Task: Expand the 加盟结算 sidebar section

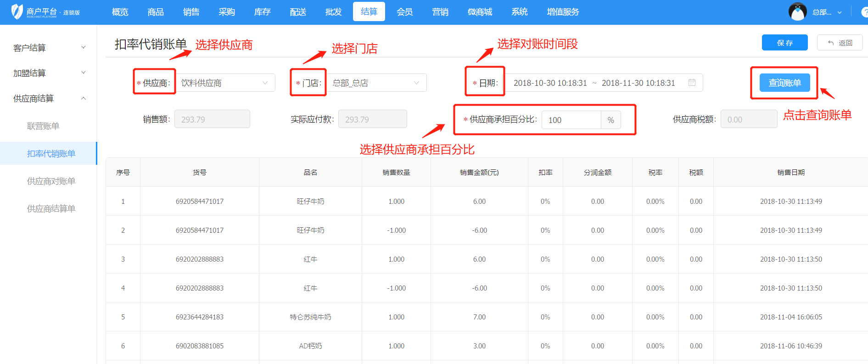Action: tap(48, 73)
